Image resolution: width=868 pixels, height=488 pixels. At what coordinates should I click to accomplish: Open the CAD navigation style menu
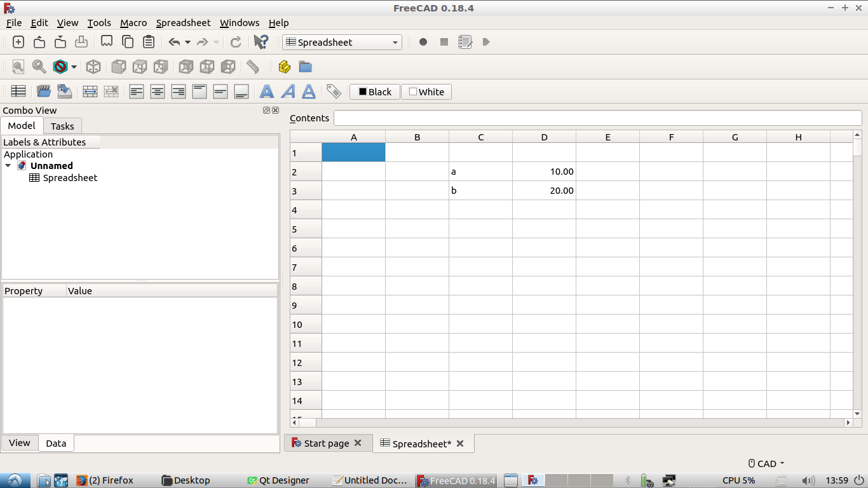[x=766, y=464]
